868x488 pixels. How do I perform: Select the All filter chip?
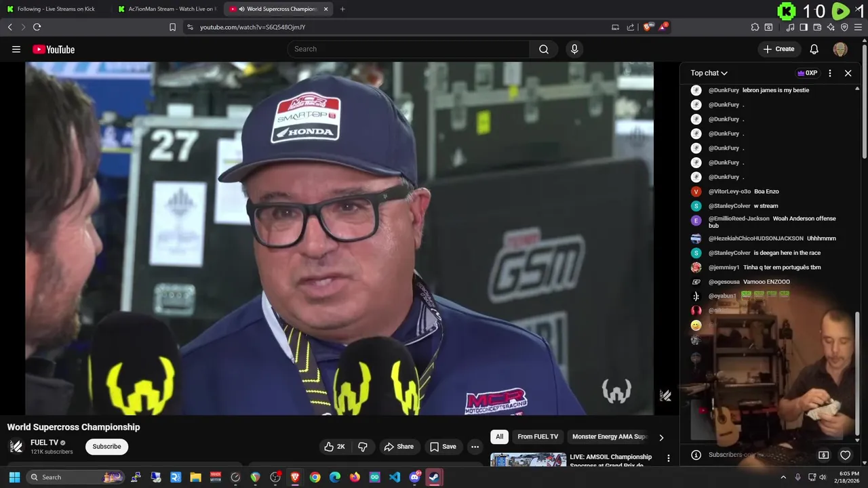499,436
